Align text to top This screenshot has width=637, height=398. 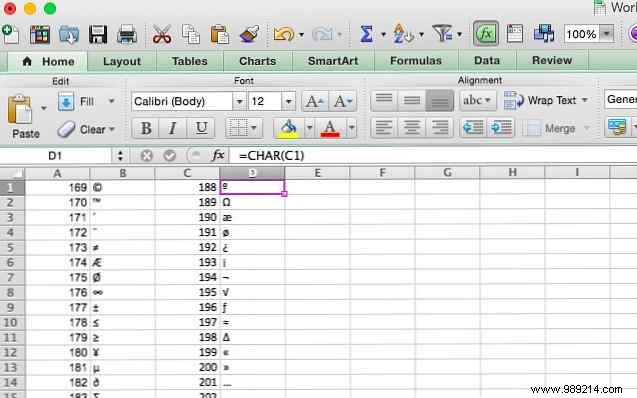(384, 100)
